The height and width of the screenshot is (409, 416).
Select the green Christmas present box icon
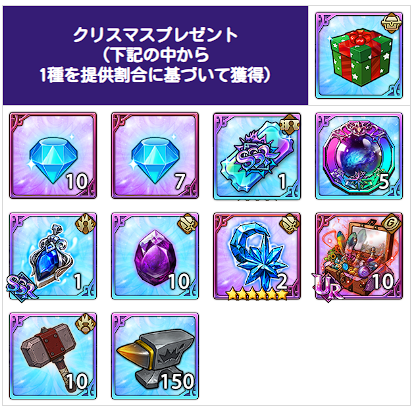359,55
